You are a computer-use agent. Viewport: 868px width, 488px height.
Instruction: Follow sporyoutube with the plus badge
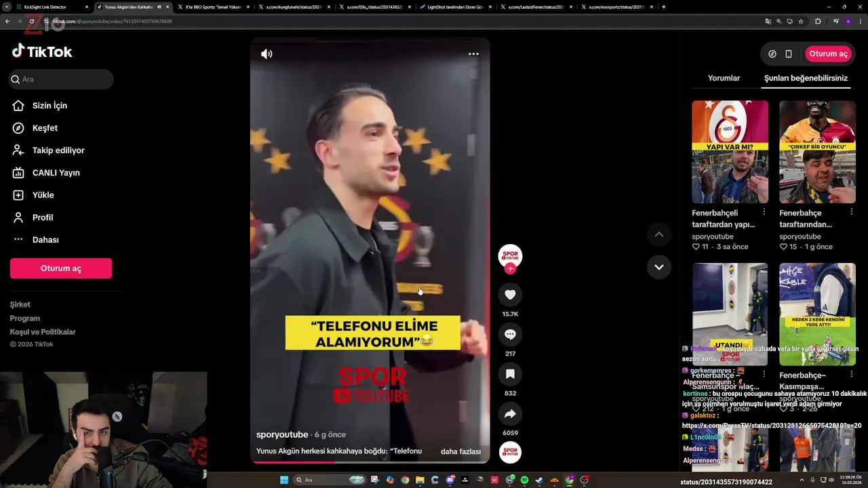pos(510,268)
